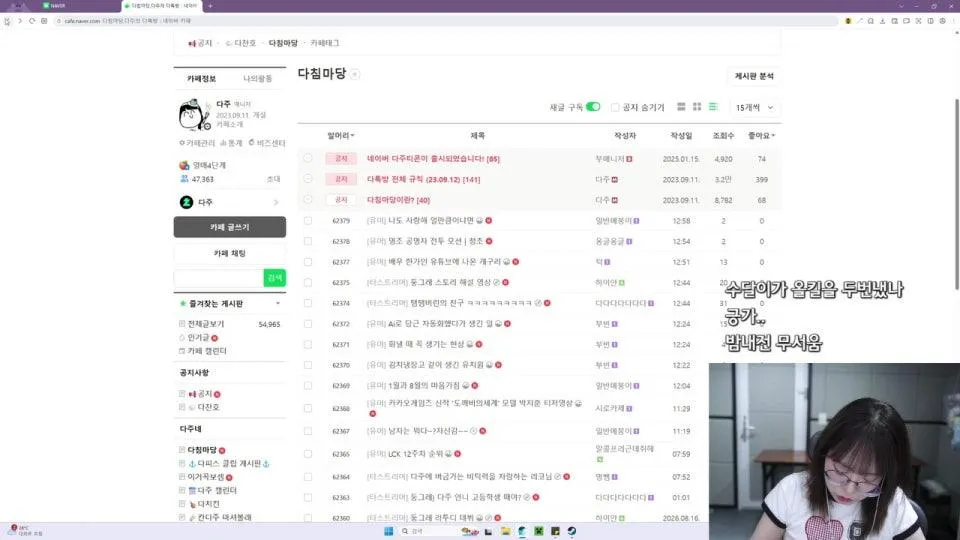Click the new tab plus button
Image resolution: width=960 pixels, height=540 pixels.
(210, 6)
